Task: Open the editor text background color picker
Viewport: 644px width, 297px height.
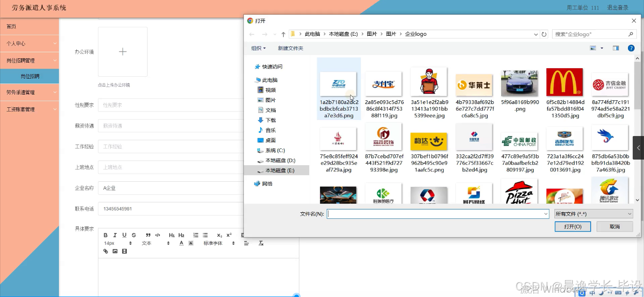Action: [191, 243]
